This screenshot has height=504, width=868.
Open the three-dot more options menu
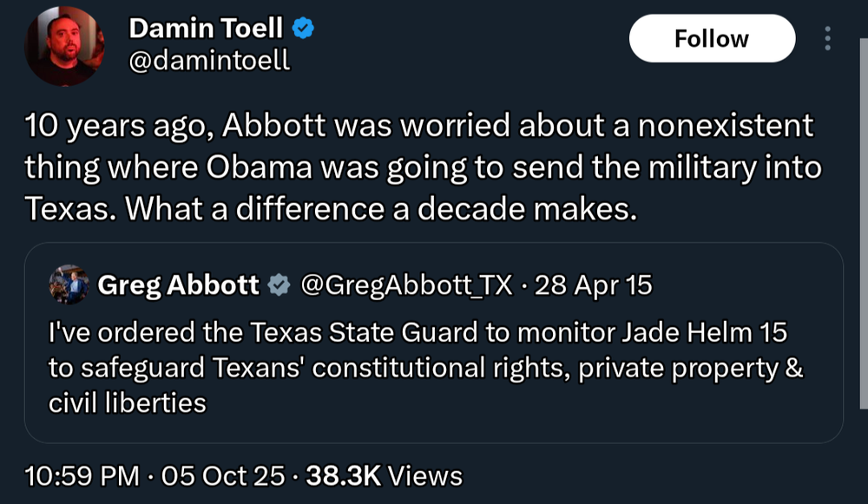[827, 39]
